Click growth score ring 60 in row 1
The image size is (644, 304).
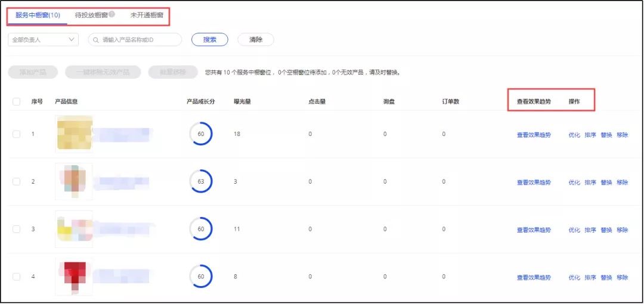click(201, 134)
